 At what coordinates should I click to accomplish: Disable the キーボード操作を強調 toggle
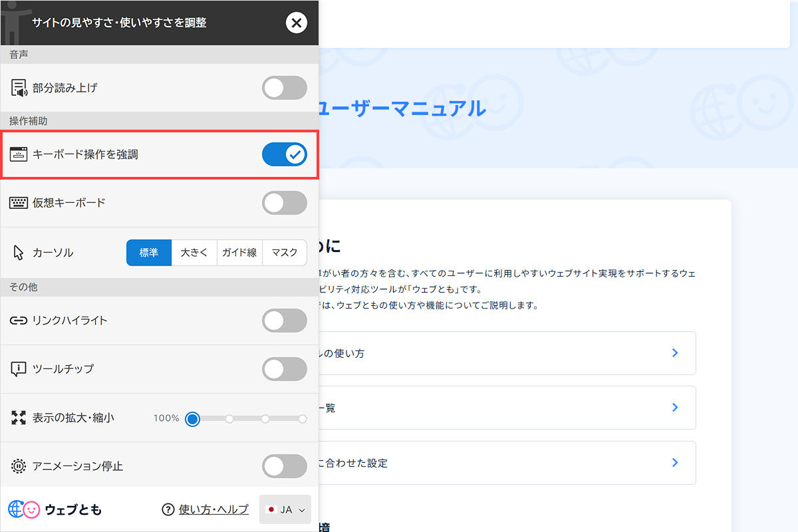tap(285, 154)
